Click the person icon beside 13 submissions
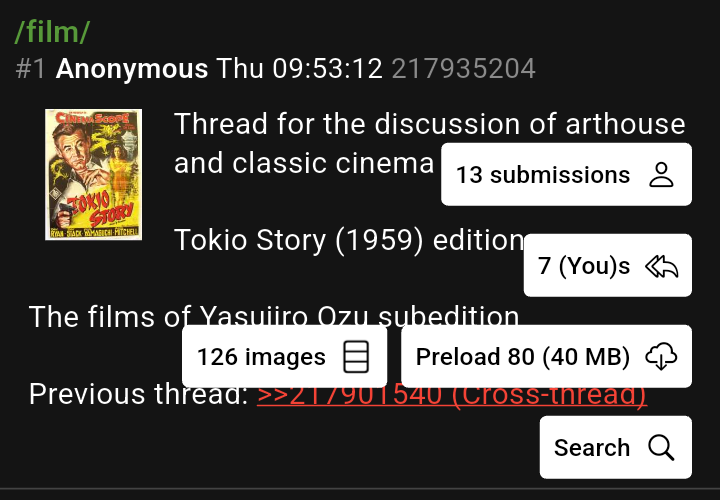The height and width of the screenshot is (500, 720). pyautogui.click(x=661, y=175)
